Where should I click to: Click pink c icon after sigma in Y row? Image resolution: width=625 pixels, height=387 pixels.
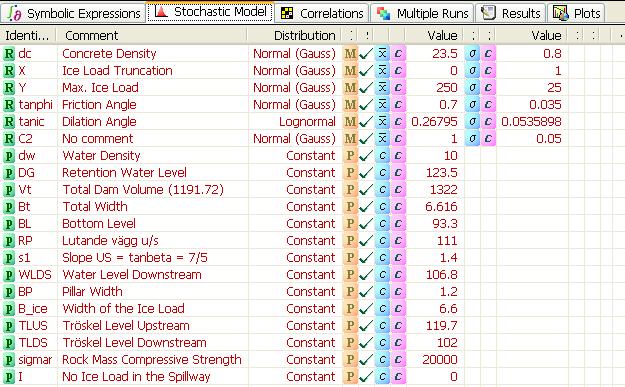tap(488, 88)
